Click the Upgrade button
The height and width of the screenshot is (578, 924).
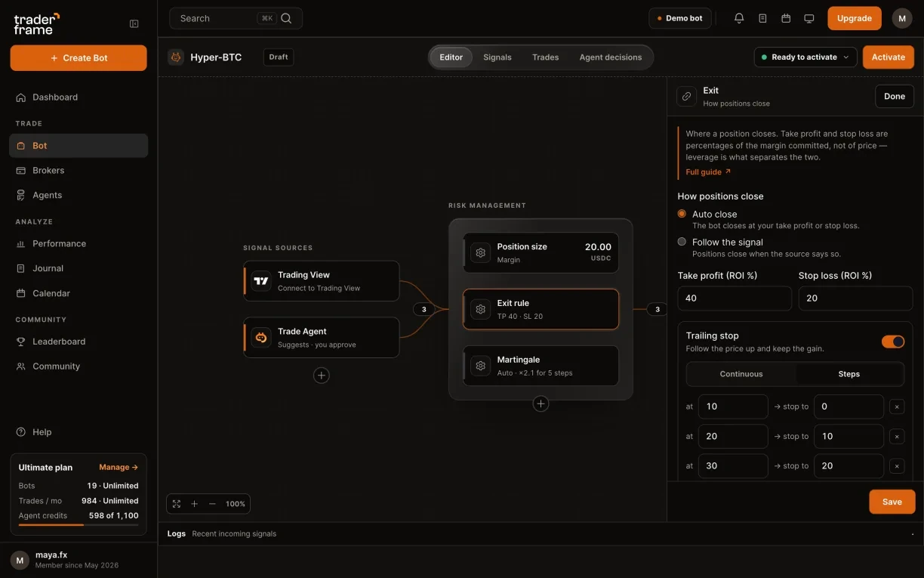[855, 18]
